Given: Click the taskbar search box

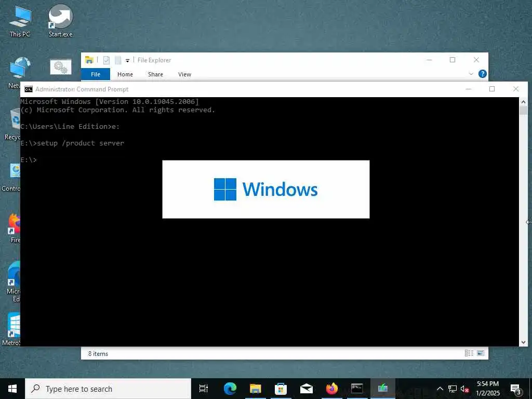Looking at the screenshot, I should tap(108, 389).
